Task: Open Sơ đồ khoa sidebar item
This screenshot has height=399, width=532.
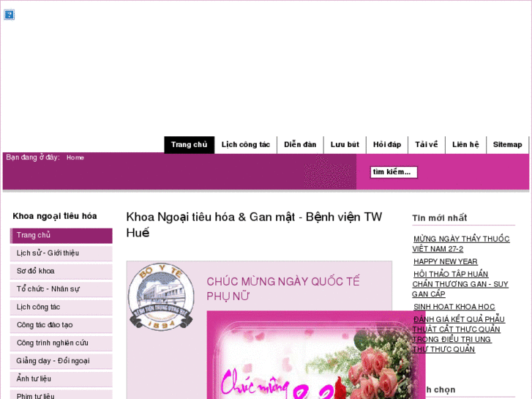Action: 61,272
